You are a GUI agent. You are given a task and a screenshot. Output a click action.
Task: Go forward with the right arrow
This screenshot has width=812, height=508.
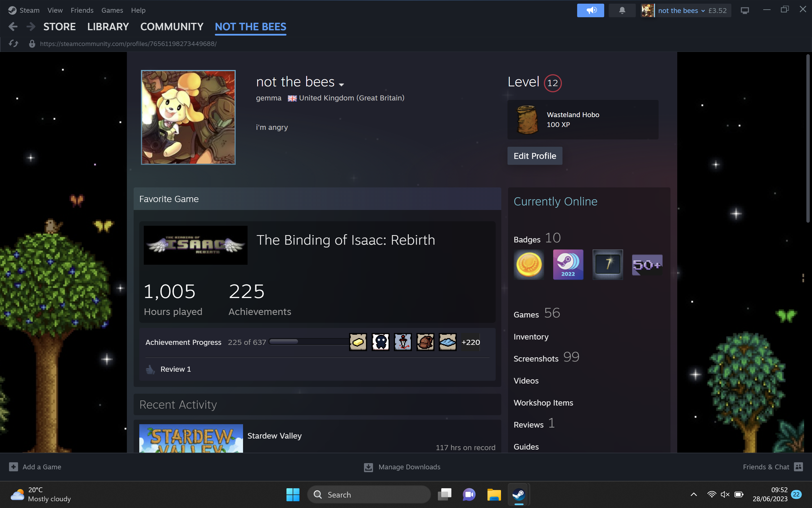(31, 27)
